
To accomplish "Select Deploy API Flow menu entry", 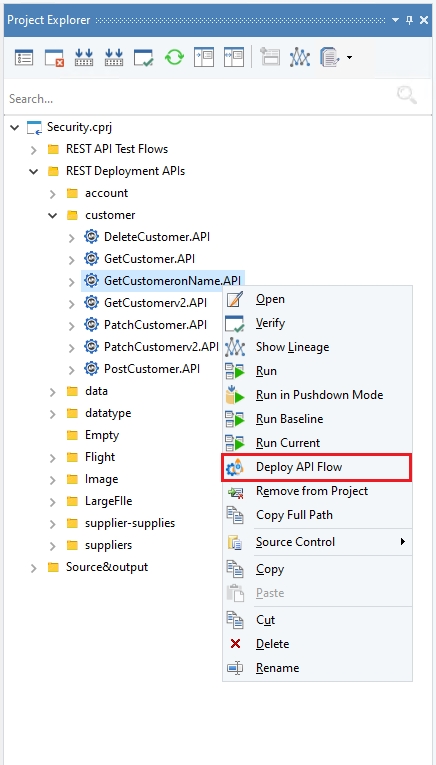I will tap(317, 467).
